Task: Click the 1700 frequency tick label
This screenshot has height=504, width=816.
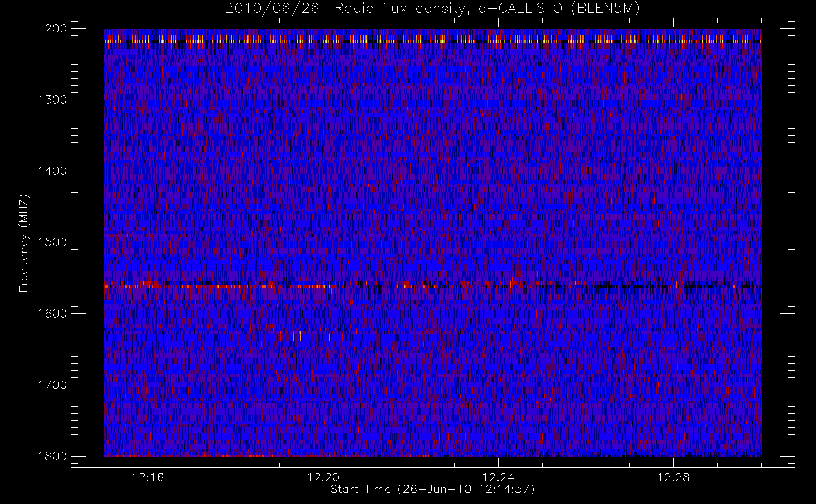Action: point(52,385)
